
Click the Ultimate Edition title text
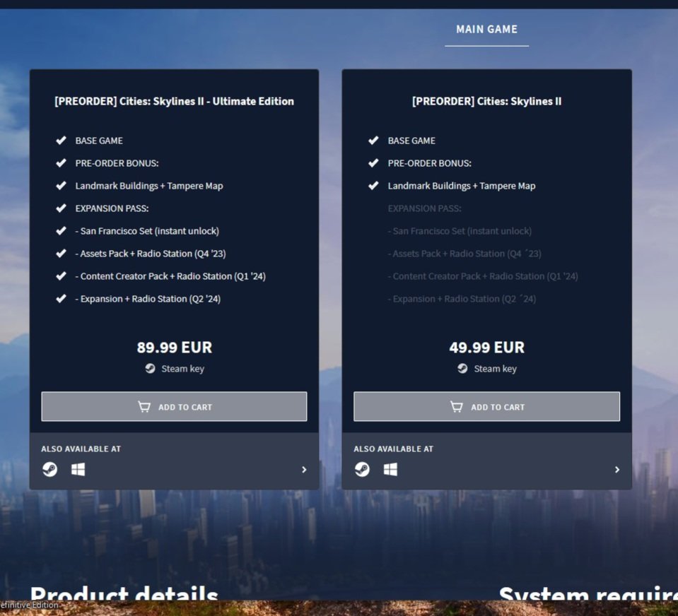[x=174, y=101]
